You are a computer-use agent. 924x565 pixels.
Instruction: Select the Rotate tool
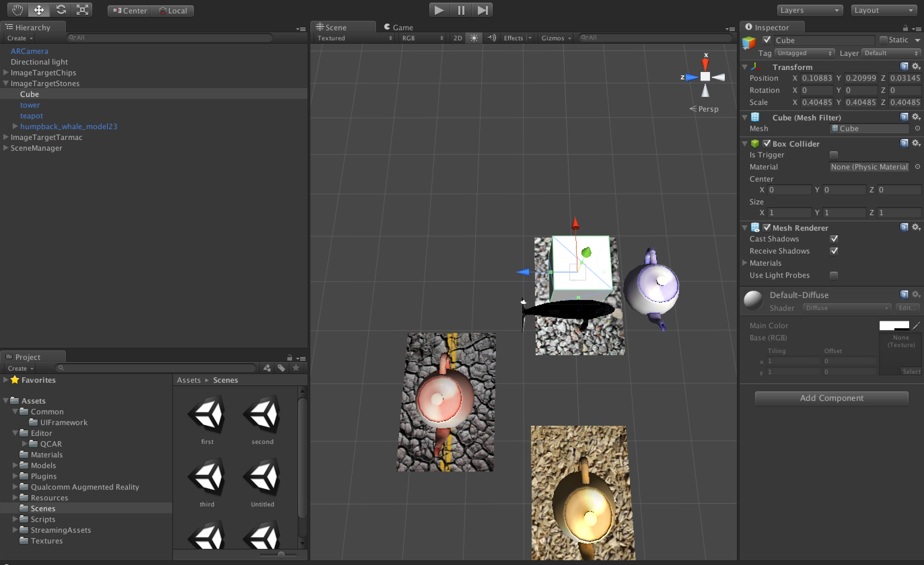coord(61,10)
